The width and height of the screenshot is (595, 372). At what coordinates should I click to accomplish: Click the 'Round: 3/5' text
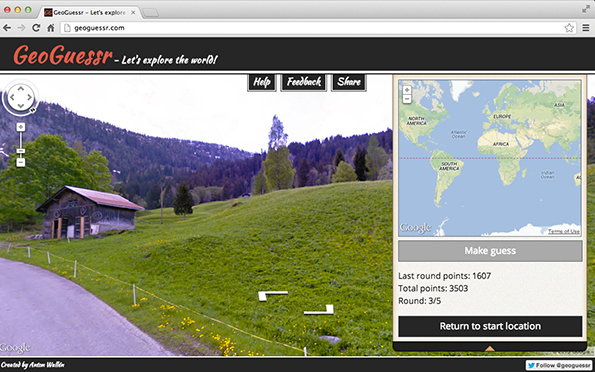click(419, 301)
